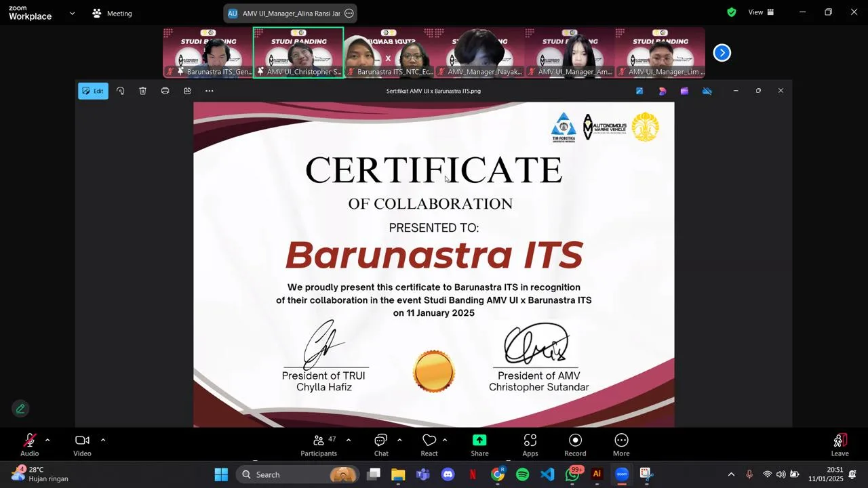868x488 pixels.
Task: Open the Windows Start menu
Action: pyautogui.click(x=221, y=474)
